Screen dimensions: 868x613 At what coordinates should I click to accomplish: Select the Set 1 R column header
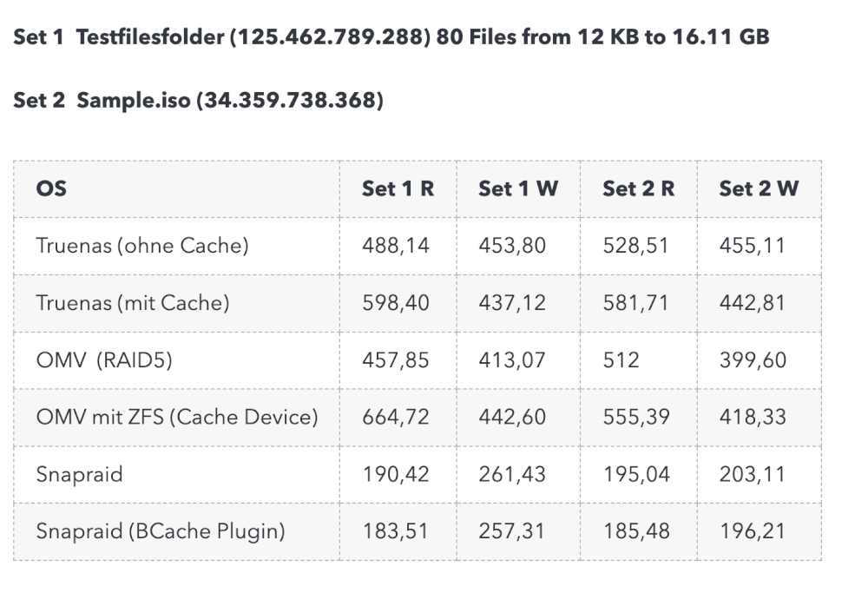coord(398,188)
